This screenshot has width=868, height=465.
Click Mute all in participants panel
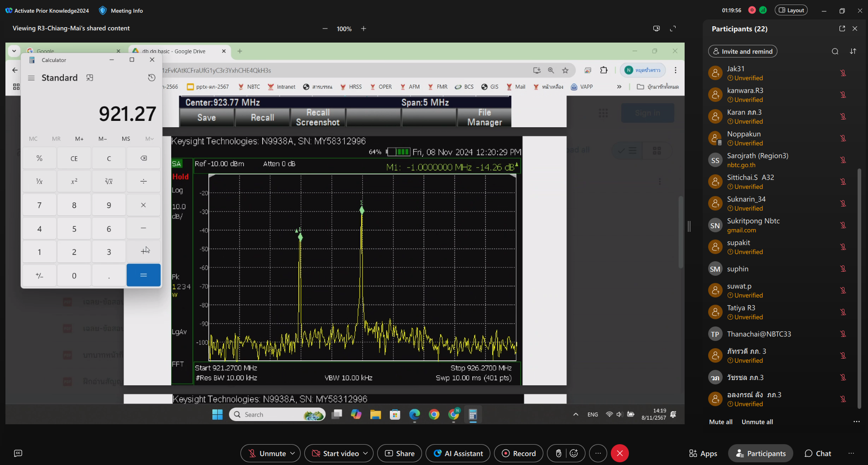[x=721, y=422]
